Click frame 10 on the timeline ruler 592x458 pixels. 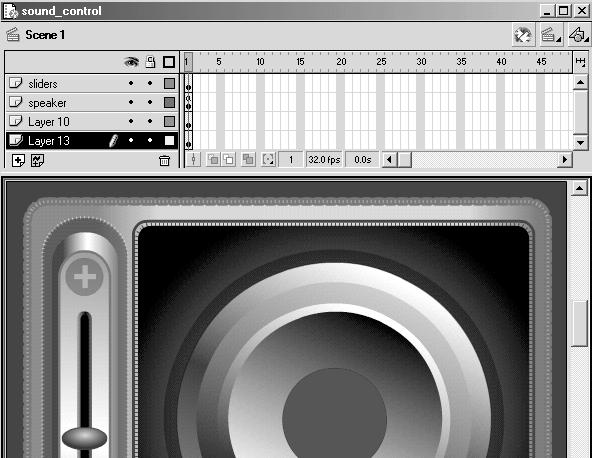(261, 62)
